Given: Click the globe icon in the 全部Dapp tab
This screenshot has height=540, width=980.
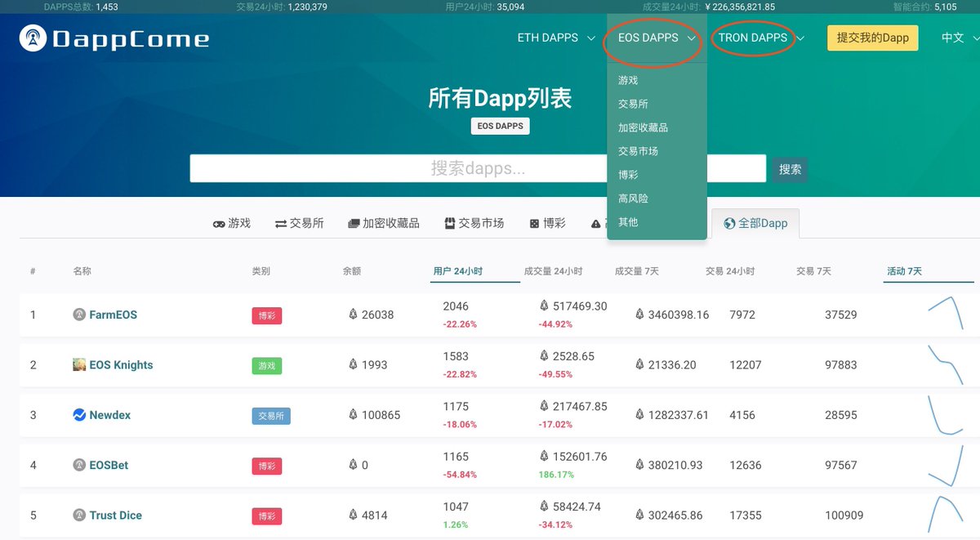Looking at the screenshot, I should tap(729, 223).
